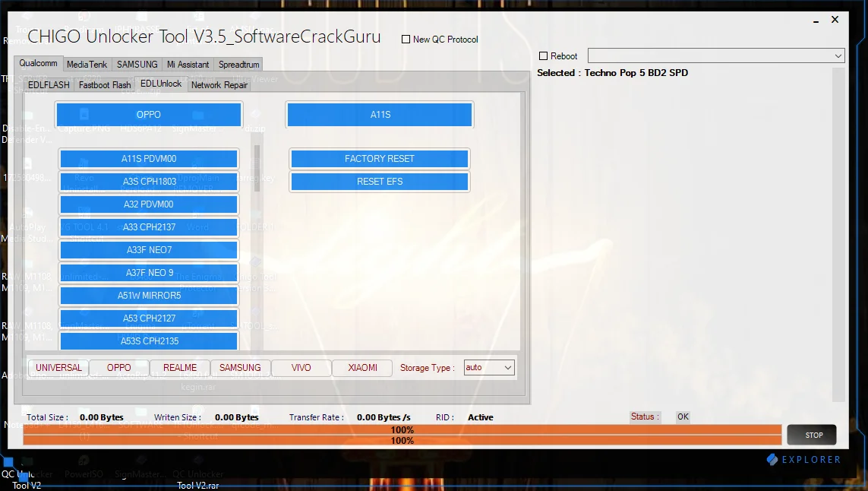The width and height of the screenshot is (868, 491).
Task: Click the large OPPO header button
Action: click(148, 115)
